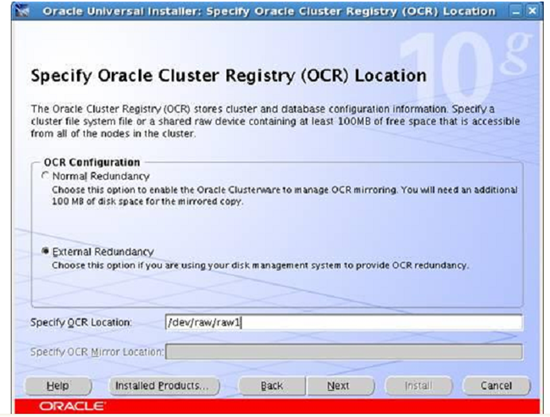The width and height of the screenshot is (550, 417).
Task: Proceed with the Next button
Action: click(x=339, y=386)
